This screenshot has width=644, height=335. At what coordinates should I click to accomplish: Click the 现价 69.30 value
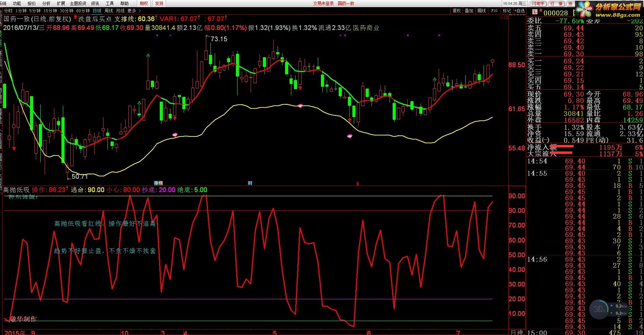[x=574, y=94]
